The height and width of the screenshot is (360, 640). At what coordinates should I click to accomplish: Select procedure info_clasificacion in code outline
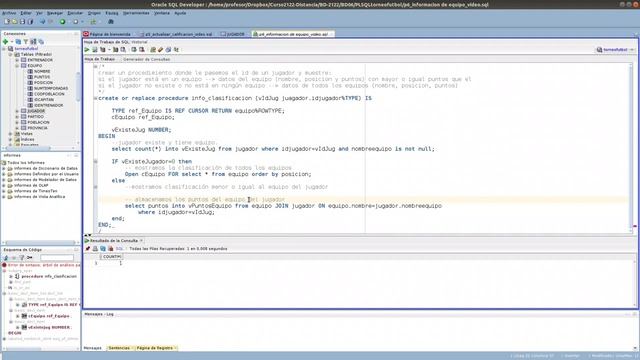[x=49, y=276]
